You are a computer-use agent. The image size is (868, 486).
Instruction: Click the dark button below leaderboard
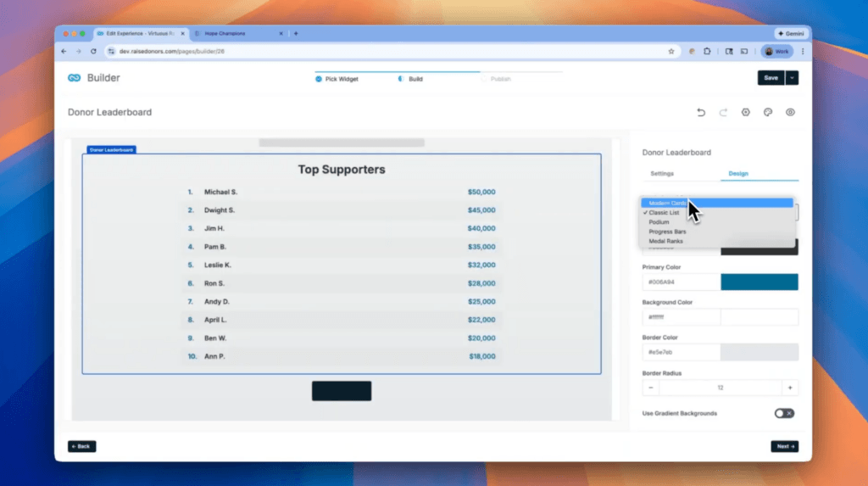point(342,391)
